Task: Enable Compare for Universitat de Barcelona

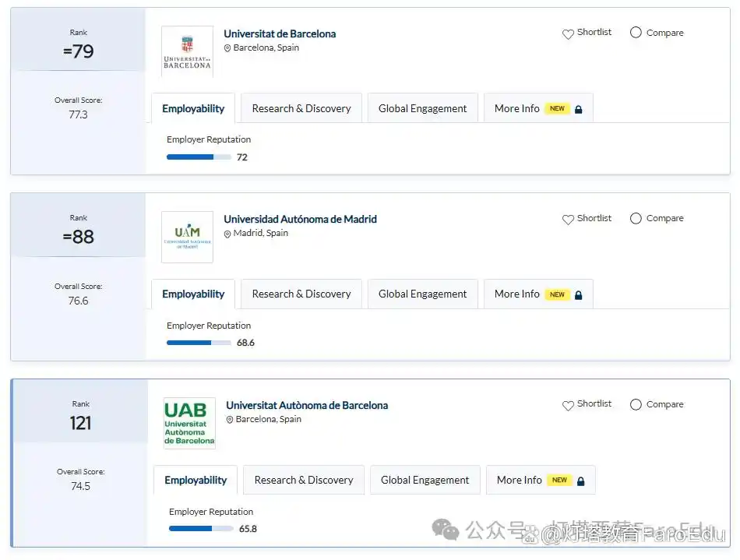Action: pyautogui.click(x=636, y=33)
